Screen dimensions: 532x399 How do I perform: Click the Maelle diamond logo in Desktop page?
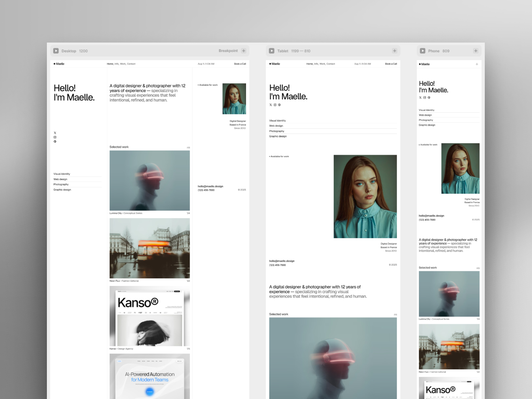point(59,64)
